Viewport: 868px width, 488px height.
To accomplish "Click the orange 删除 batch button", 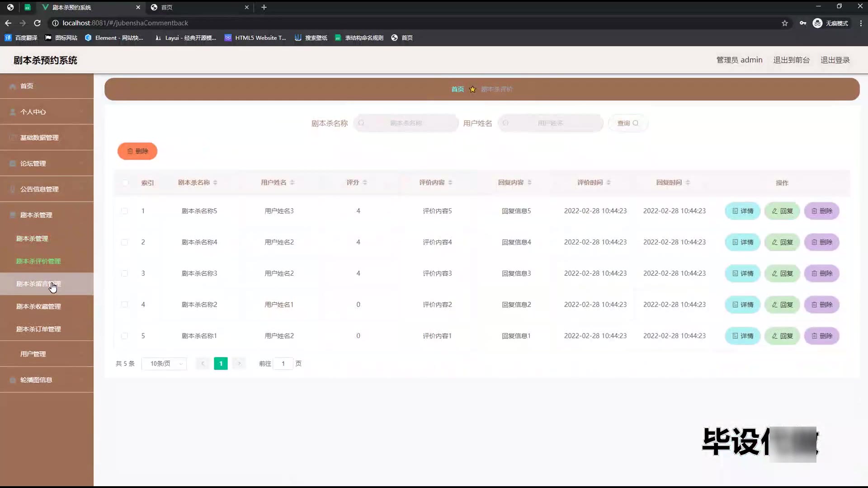I will (x=137, y=151).
